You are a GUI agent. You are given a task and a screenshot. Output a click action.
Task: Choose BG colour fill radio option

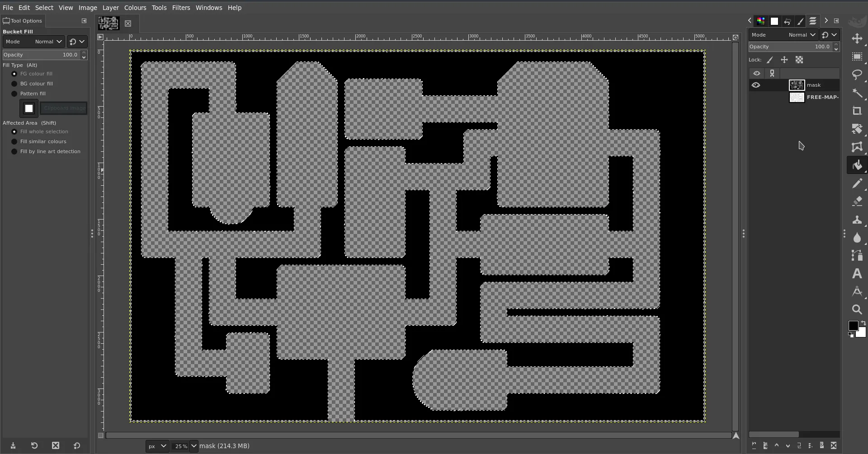point(14,84)
